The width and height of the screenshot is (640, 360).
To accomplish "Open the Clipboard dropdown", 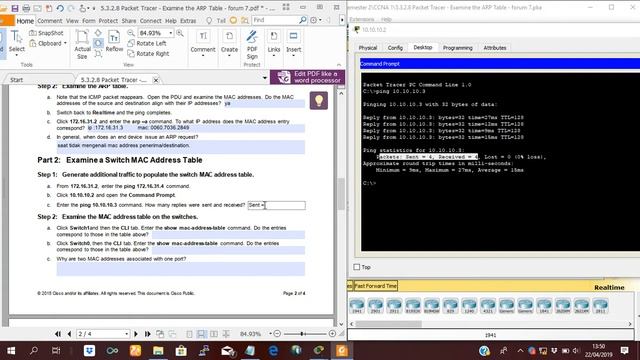I will [x=48, y=43].
